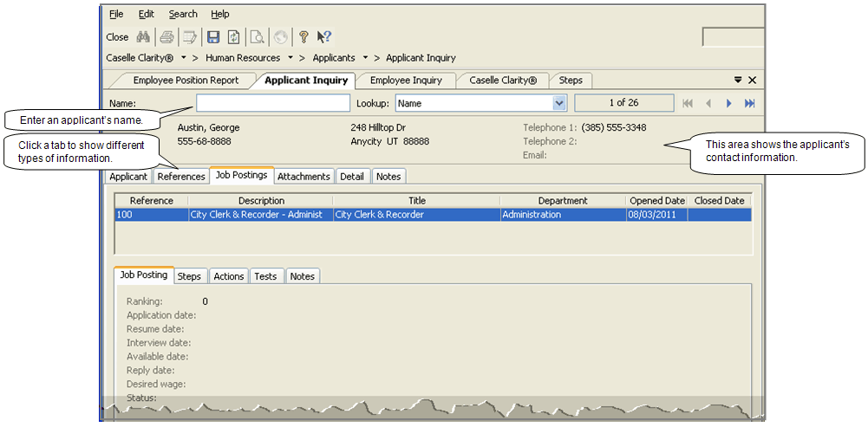Click the binoculars search icon
Image resolution: width=868 pixels, height=427 pixels.
click(x=144, y=37)
